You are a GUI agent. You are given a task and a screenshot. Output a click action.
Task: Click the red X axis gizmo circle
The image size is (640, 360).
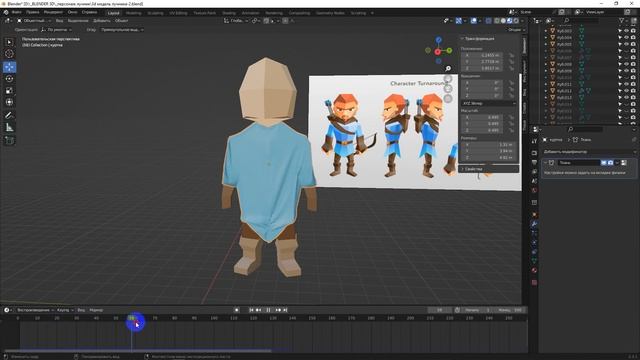pos(438,52)
